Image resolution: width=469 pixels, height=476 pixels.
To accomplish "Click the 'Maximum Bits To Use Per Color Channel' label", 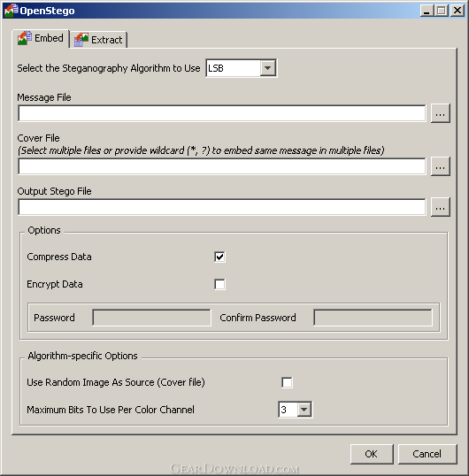I will (x=111, y=410).
